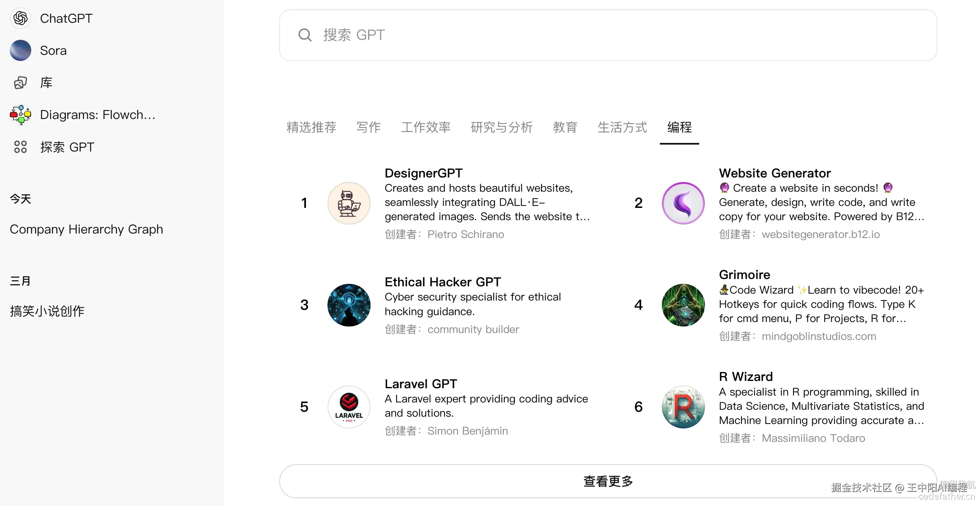
Task: Click the Explore GPT (探索 GPT) grid icon
Action: point(20,147)
